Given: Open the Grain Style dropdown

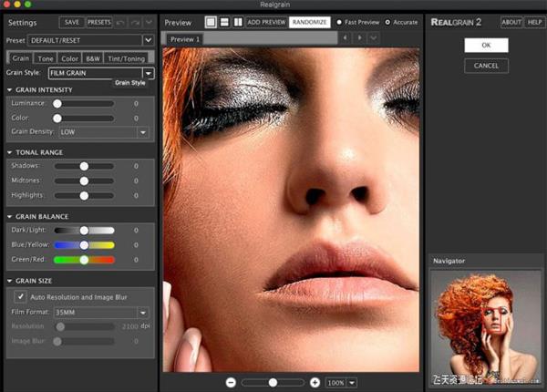Looking at the screenshot, I should click(147, 73).
